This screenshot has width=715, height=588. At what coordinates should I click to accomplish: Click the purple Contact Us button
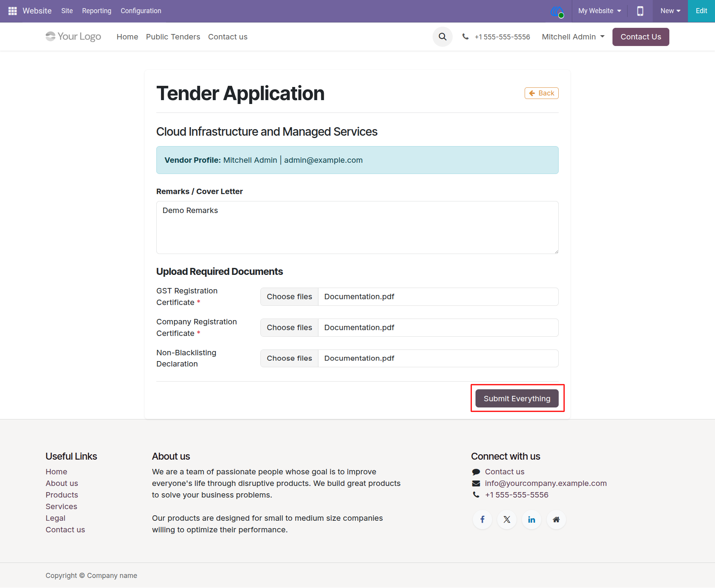641,37
